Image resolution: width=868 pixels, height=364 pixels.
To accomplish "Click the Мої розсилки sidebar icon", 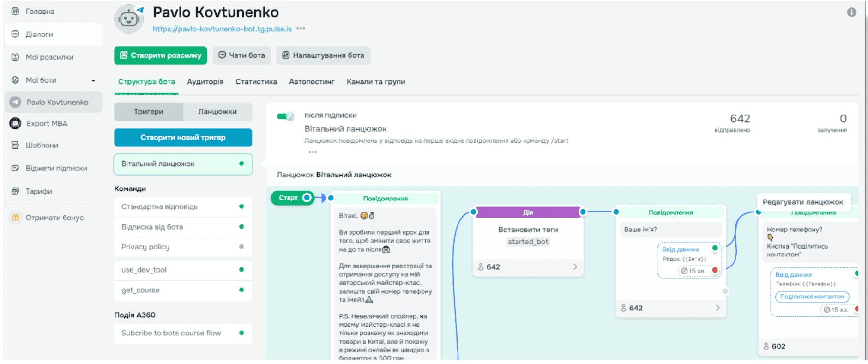I will pos(15,57).
